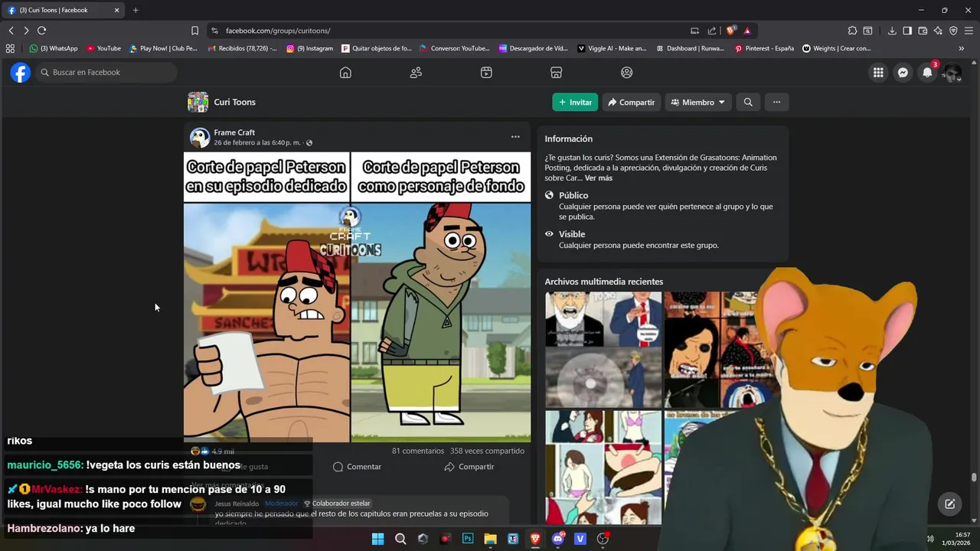Open the Membro dropdown
980x551 pixels.
pyautogui.click(x=698, y=102)
